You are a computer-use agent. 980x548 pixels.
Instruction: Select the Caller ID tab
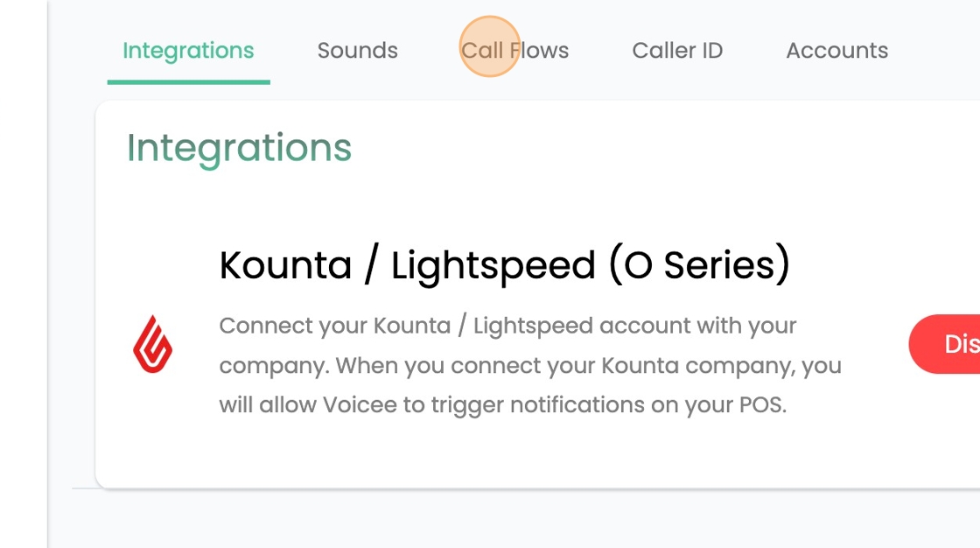coord(677,51)
